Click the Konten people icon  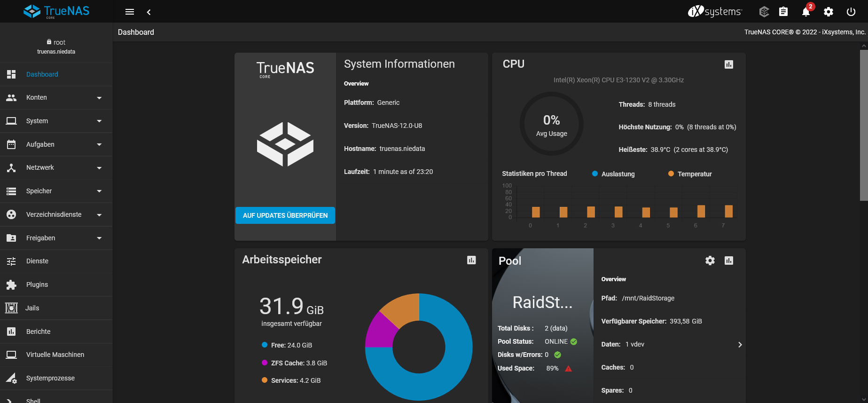(x=11, y=97)
